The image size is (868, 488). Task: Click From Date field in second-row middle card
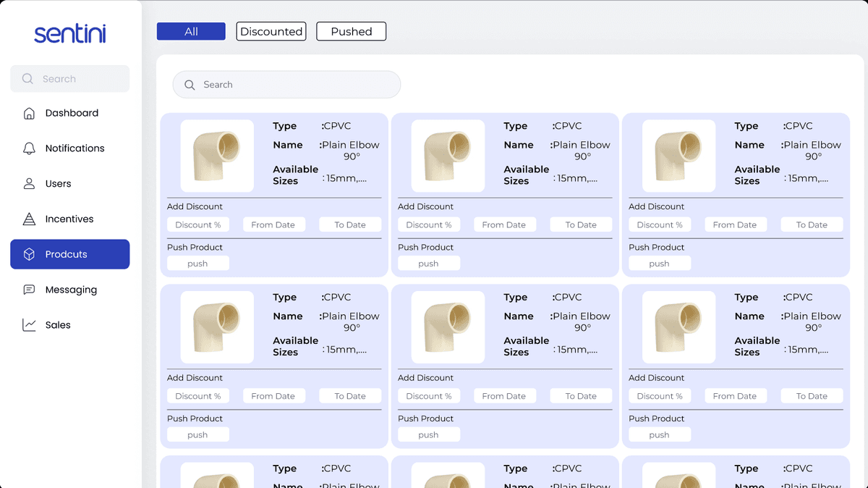(504, 396)
